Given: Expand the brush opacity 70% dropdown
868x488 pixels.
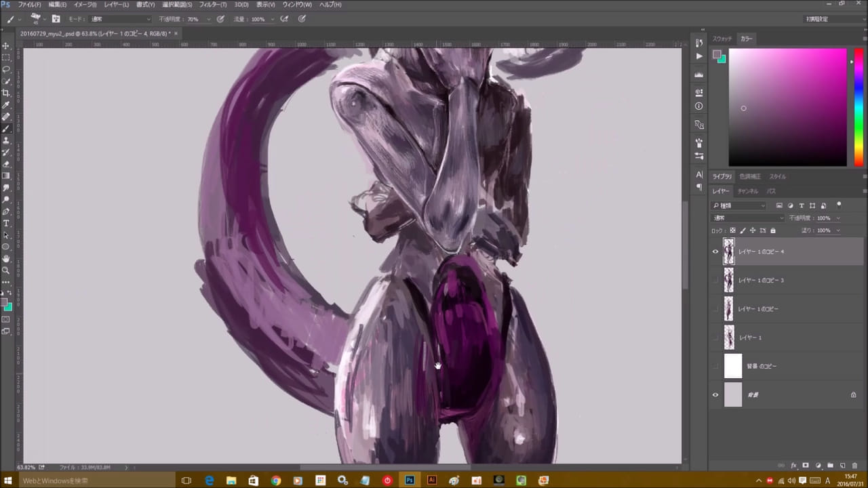Looking at the screenshot, I should pyautogui.click(x=208, y=19).
